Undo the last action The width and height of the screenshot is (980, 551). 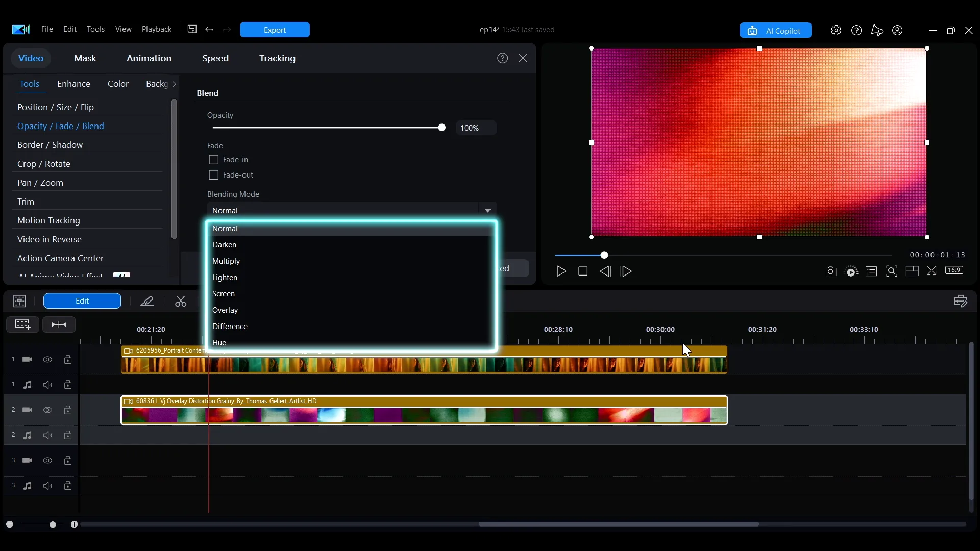[209, 29]
